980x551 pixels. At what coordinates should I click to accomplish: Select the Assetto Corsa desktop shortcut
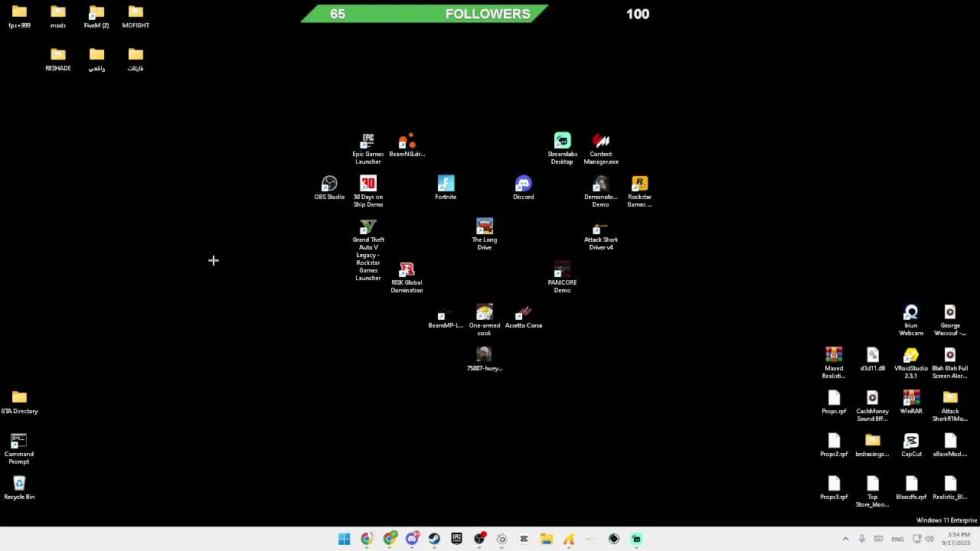click(x=524, y=317)
